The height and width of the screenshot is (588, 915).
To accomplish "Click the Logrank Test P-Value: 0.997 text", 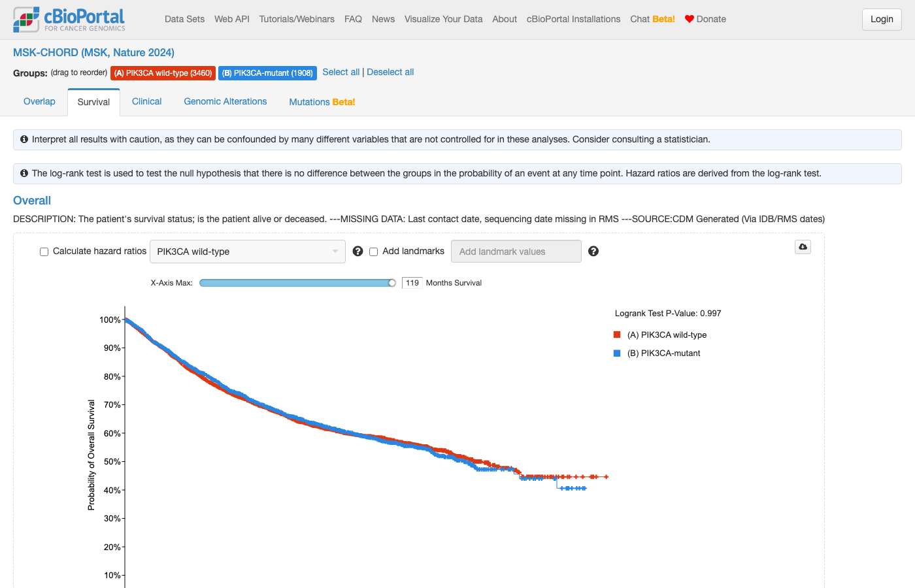I will [x=668, y=314].
